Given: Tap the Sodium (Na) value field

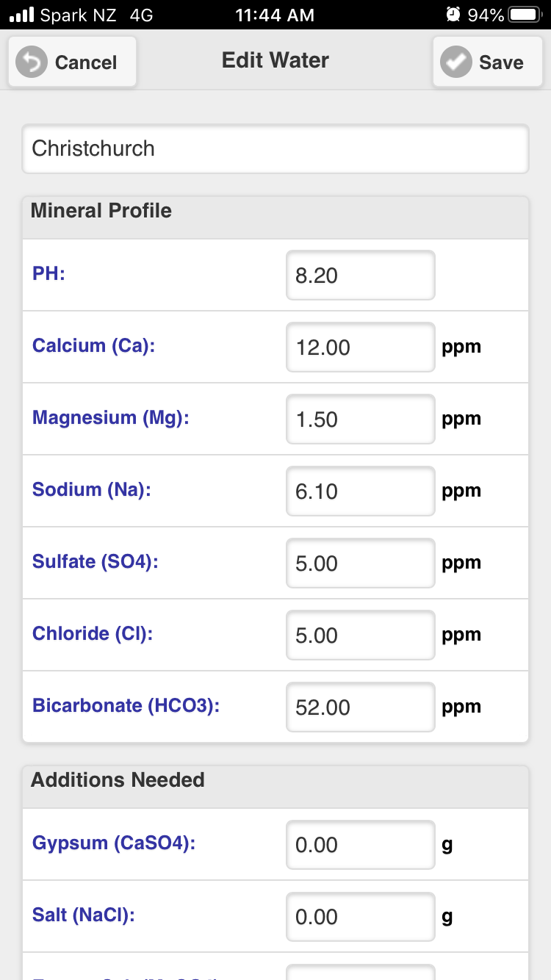Looking at the screenshot, I should pos(361,491).
